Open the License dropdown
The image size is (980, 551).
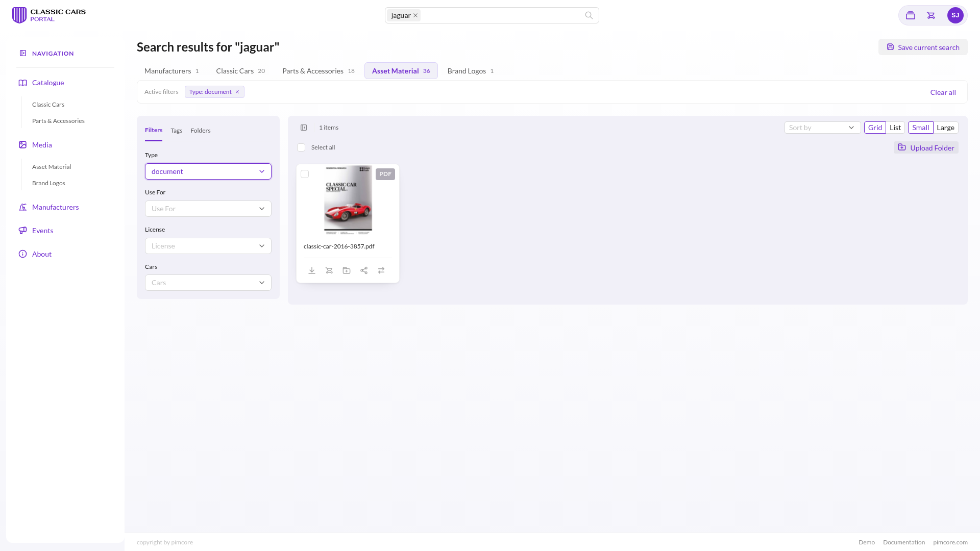pos(208,246)
